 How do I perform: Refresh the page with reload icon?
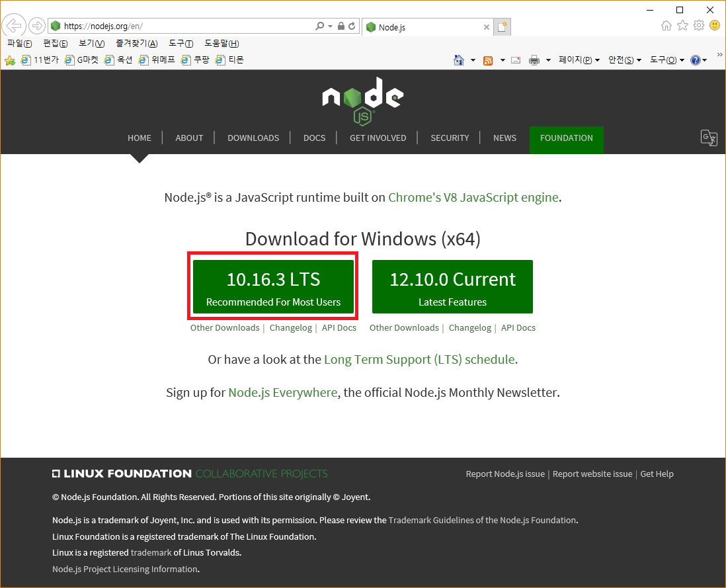pyautogui.click(x=352, y=26)
